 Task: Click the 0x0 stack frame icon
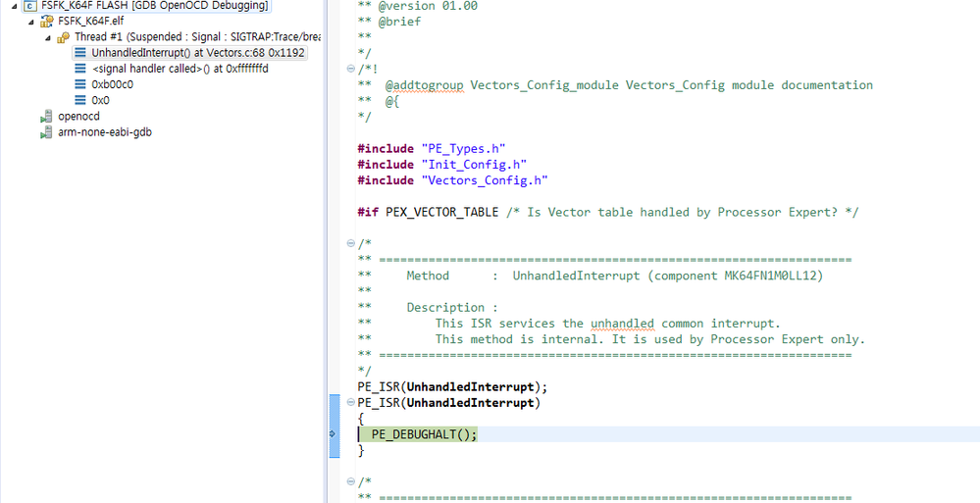click(80, 100)
